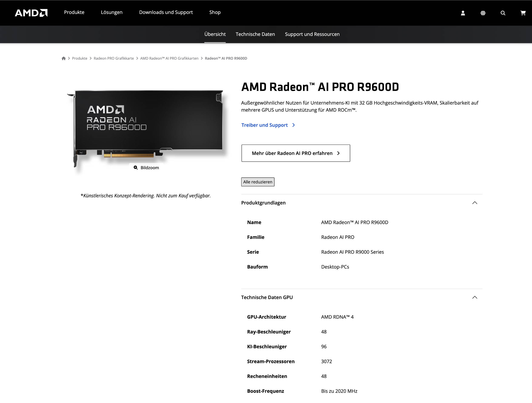Click the AMD logo
532x403 pixels.
pyautogui.click(x=31, y=13)
